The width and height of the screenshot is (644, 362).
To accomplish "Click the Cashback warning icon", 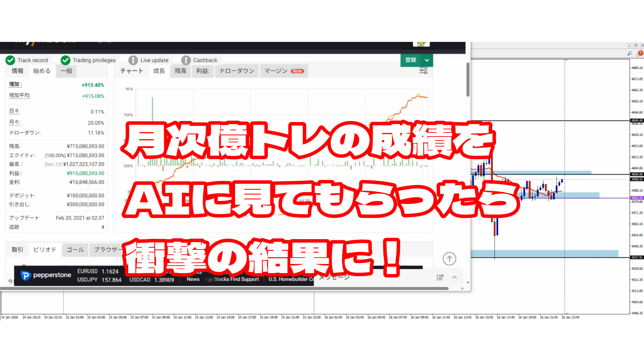I will 186,60.
